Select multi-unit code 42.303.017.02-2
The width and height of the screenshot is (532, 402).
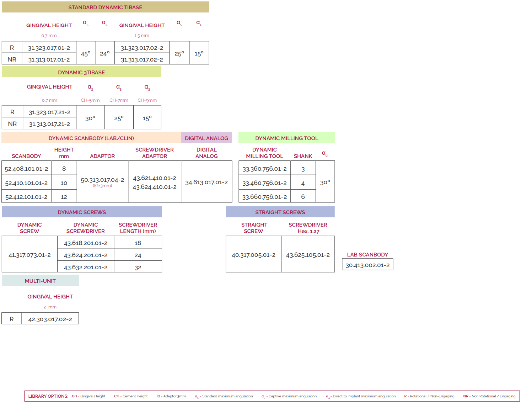(x=50, y=319)
